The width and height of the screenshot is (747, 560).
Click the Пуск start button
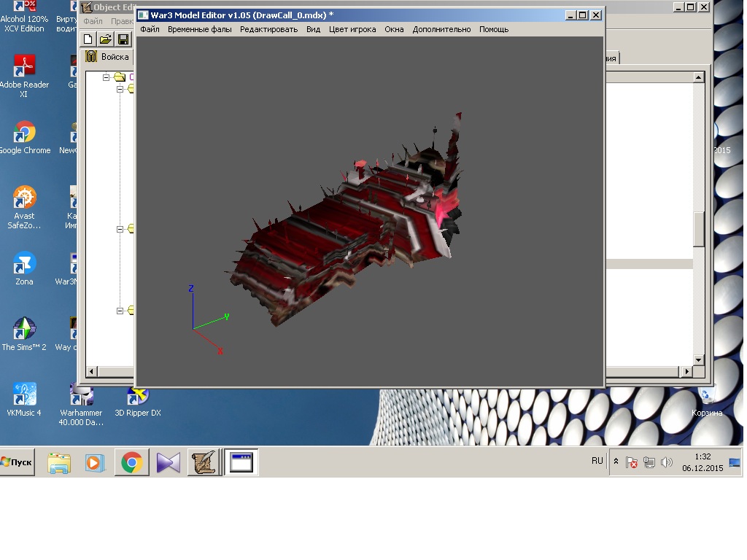[18, 462]
